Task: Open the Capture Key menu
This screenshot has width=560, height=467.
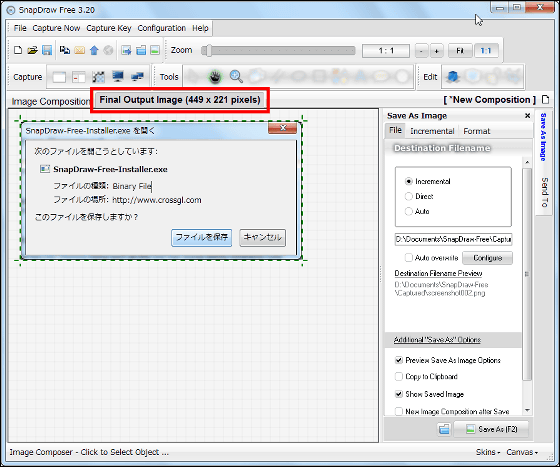Action: 109,28
